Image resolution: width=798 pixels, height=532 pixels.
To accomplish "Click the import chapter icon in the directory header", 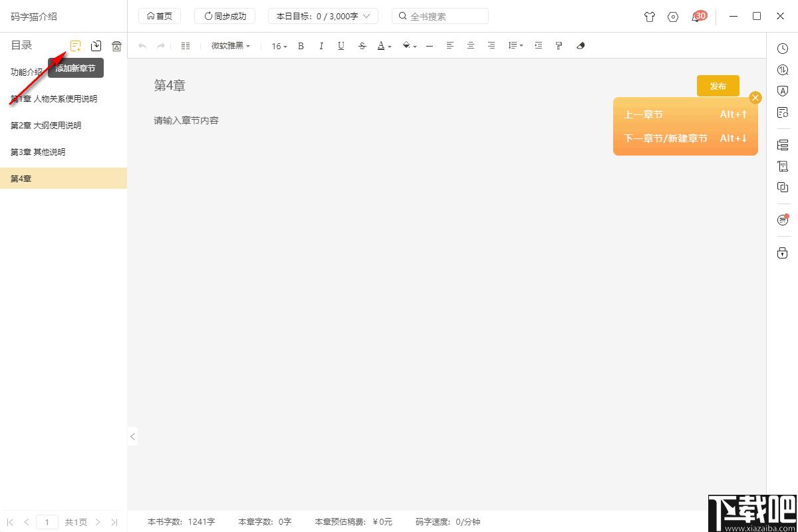I will [96, 46].
